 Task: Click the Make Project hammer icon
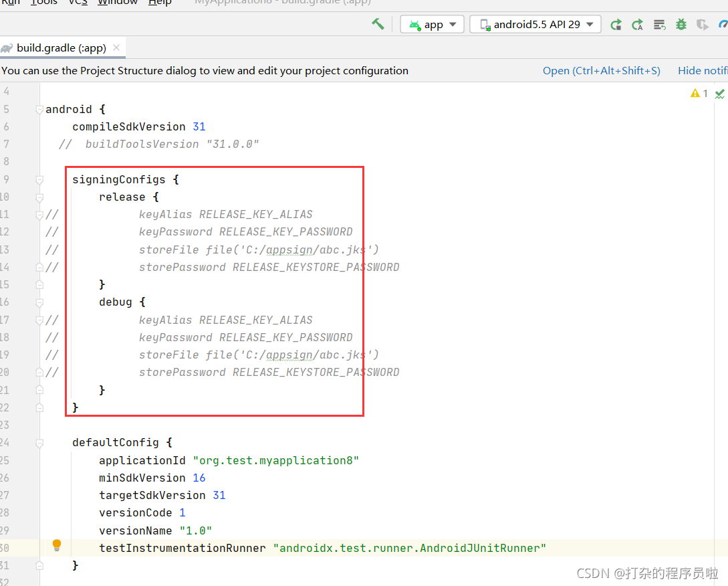pyautogui.click(x=378, y=24)
